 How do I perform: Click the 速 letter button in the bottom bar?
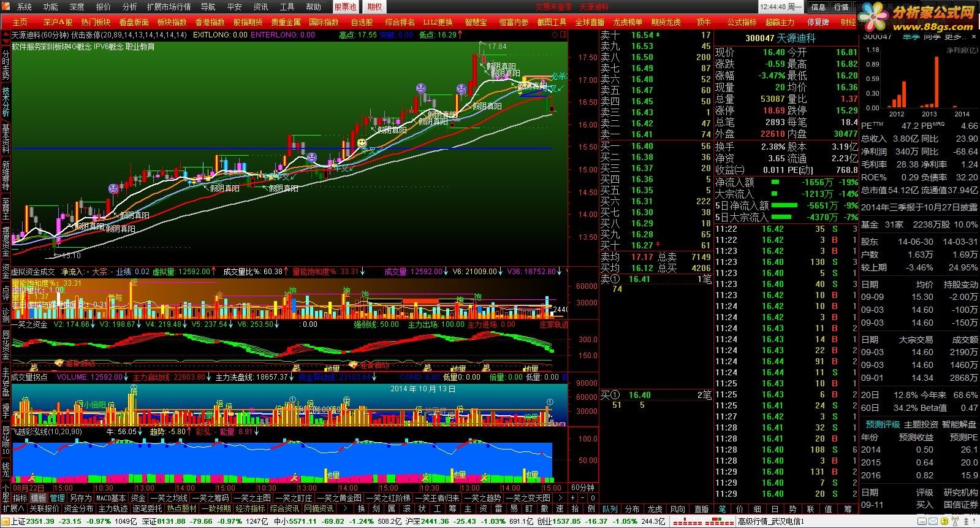coord(560,509)
